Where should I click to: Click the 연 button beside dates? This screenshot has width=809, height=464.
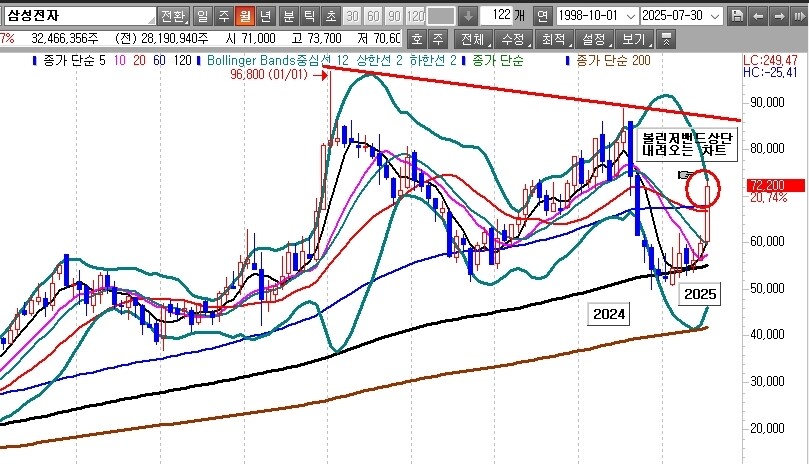pyautogui.click(x=542, y=16)
